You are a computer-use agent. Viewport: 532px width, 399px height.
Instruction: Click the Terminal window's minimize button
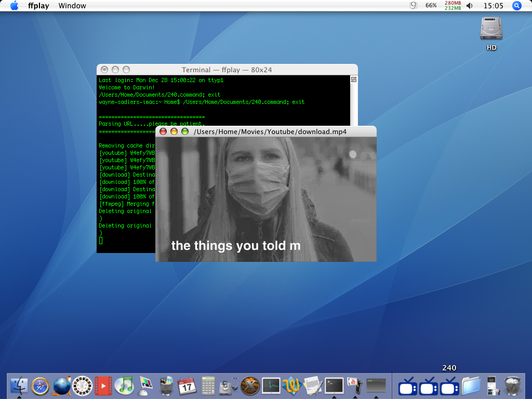[x=115, y=70]
